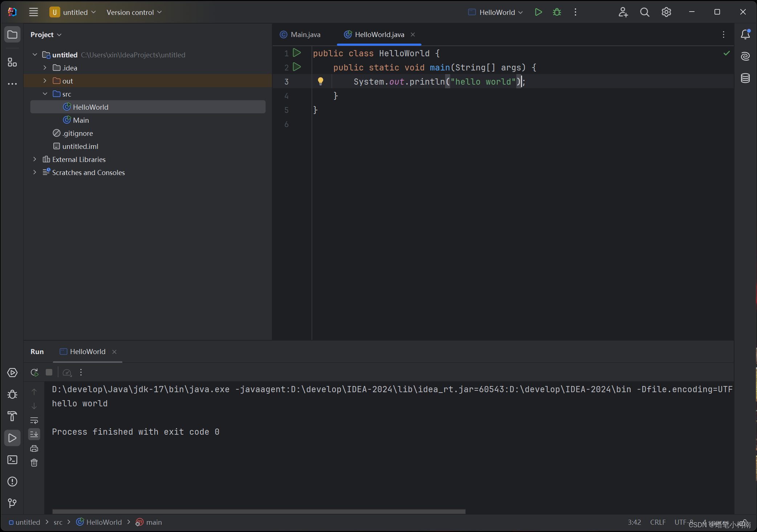Expand the External Libraries tree node

34,159
